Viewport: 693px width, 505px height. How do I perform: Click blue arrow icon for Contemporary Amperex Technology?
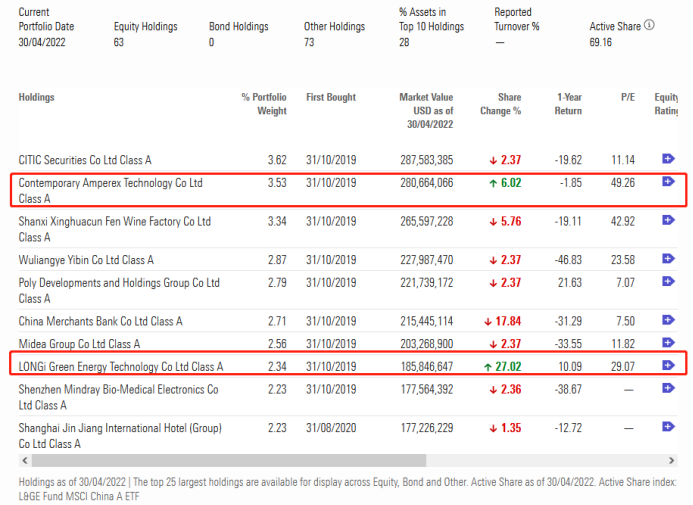pyautogui.click(x=668, y=182)
